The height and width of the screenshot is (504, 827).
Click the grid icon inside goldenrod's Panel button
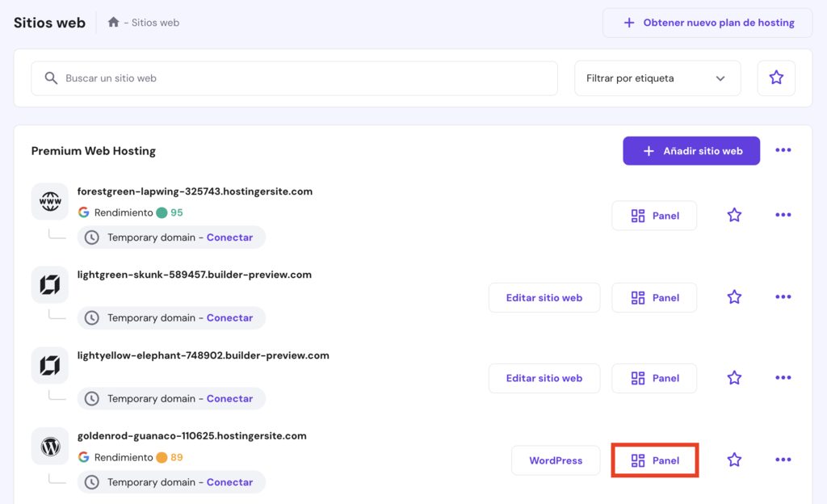point(638,460)
